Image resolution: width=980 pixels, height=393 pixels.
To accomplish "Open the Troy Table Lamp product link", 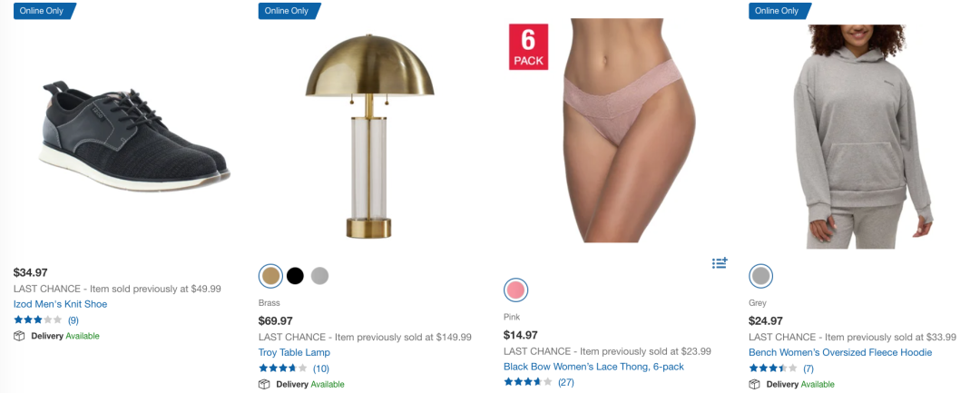I will click(294, 352).
